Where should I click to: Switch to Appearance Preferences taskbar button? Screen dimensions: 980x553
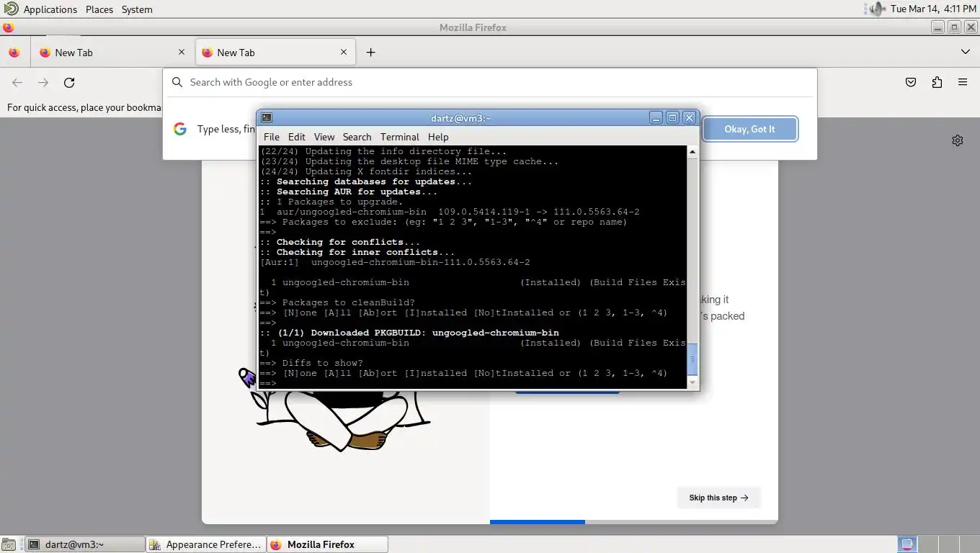click(x=206, y=544)
